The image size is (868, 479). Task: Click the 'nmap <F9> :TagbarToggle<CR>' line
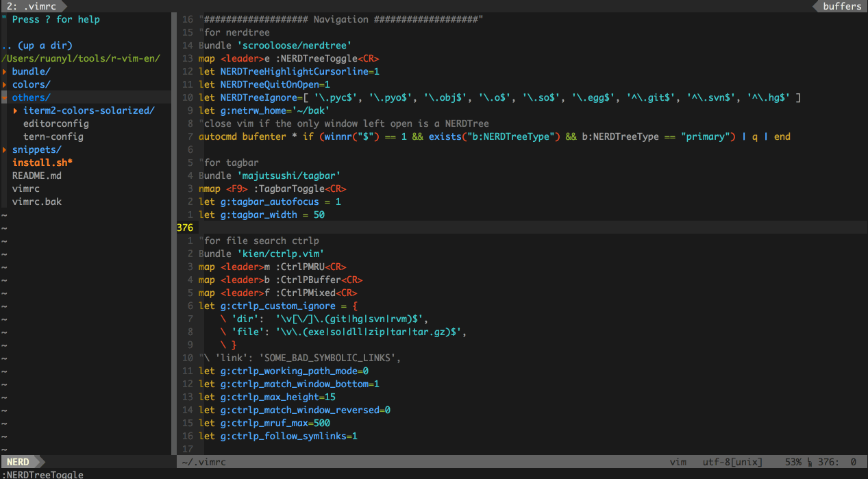273,188
